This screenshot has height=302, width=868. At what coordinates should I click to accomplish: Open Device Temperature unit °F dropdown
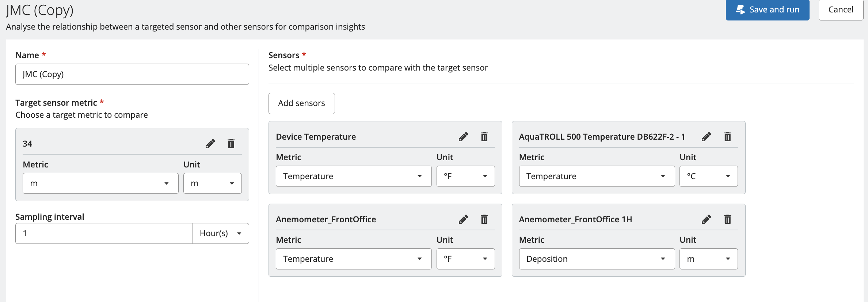pyautogui.click(x=465, y=176)
